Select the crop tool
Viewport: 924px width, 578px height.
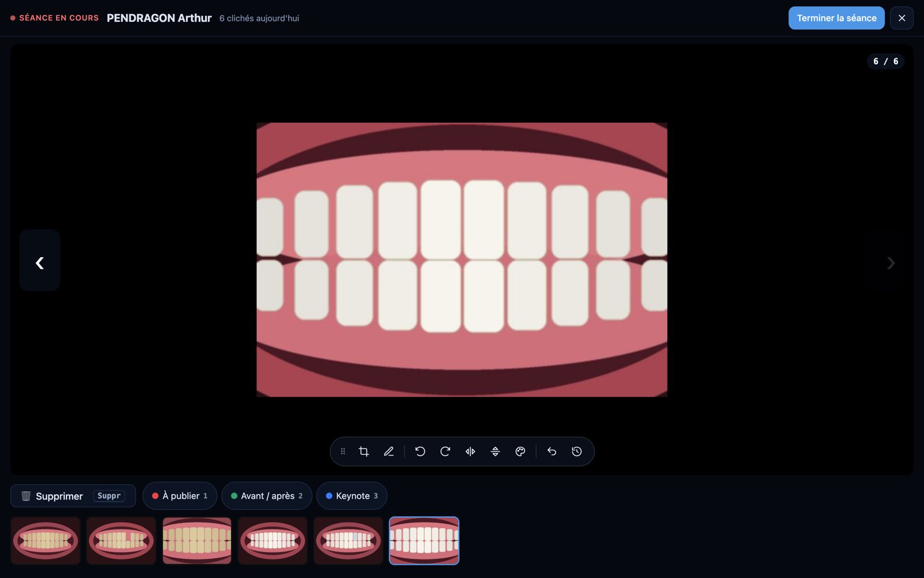coord(364,451)
